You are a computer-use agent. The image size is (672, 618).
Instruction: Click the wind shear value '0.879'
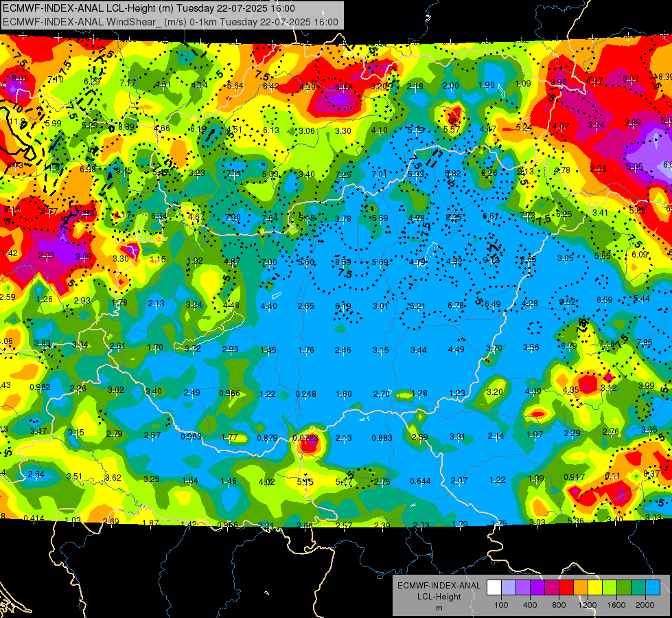tap(267, 438)
